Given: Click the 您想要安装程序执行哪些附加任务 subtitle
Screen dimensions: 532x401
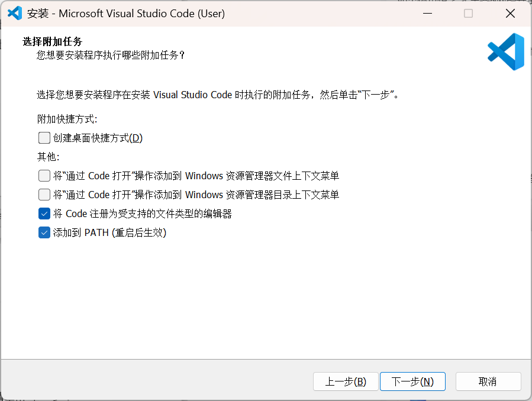Looking at the screenshot, I should [x=111, y=55].
